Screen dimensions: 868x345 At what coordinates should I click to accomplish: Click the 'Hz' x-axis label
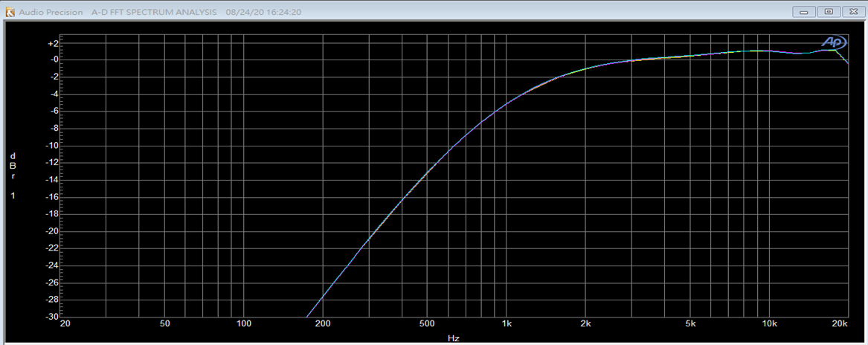click(x=453, y=338)
